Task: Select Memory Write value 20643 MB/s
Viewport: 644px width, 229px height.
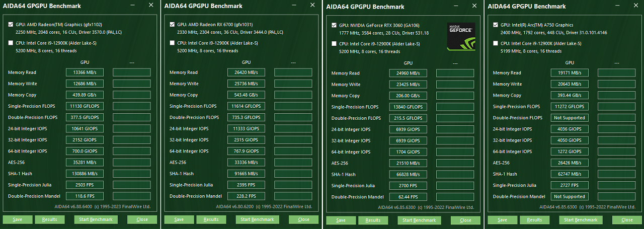Action: point(570,84)
